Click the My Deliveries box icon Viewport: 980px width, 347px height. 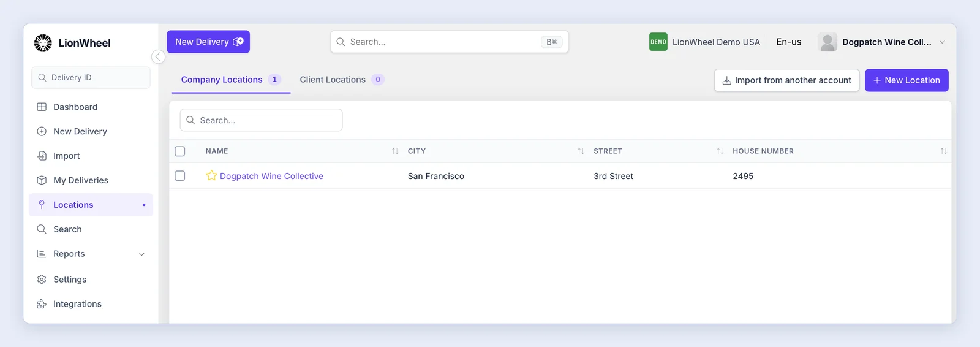[42, 180]
